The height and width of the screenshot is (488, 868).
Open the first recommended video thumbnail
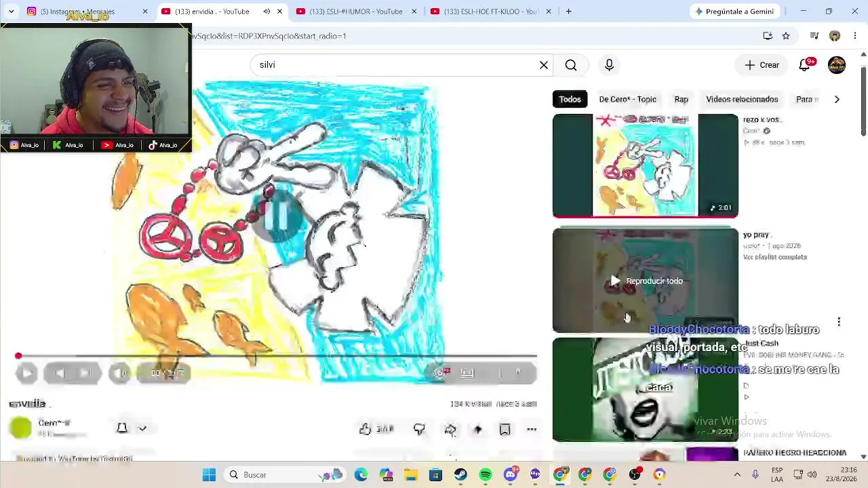(645, 165)
